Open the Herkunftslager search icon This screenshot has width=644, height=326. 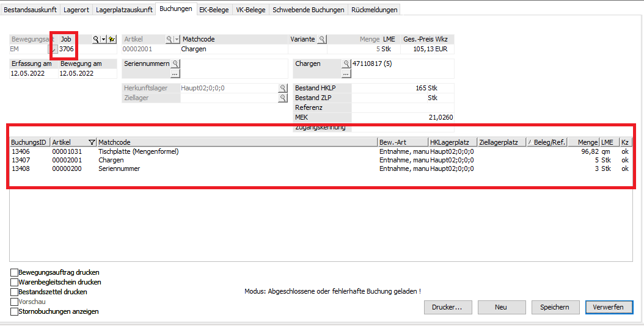[283, 88]
